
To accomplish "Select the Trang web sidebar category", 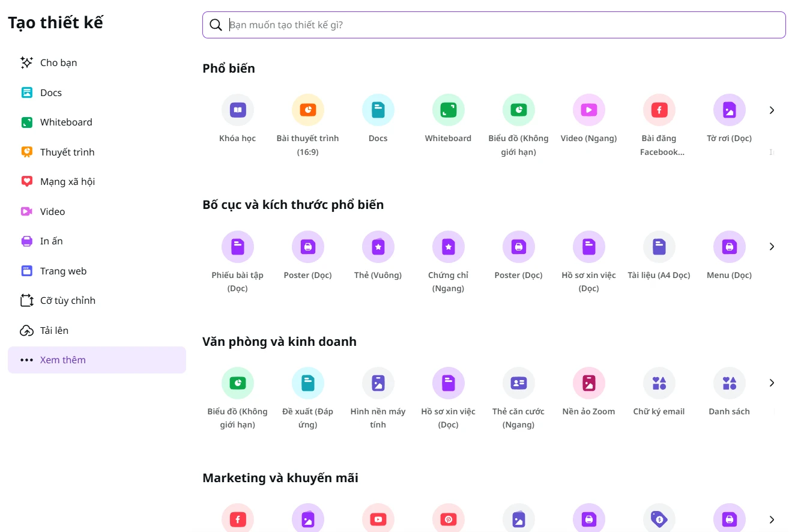I will (x=97, y=271).
